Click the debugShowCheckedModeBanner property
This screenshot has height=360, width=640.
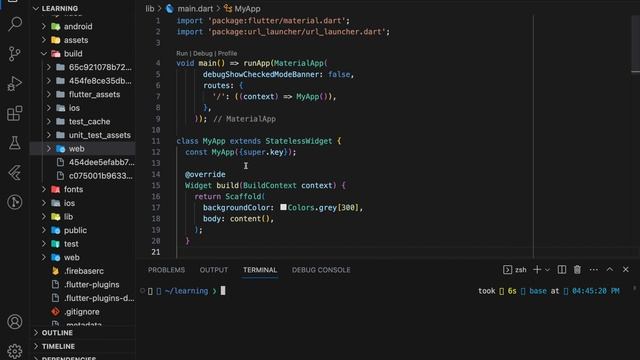pyautogui.click(x=261, y=74)
